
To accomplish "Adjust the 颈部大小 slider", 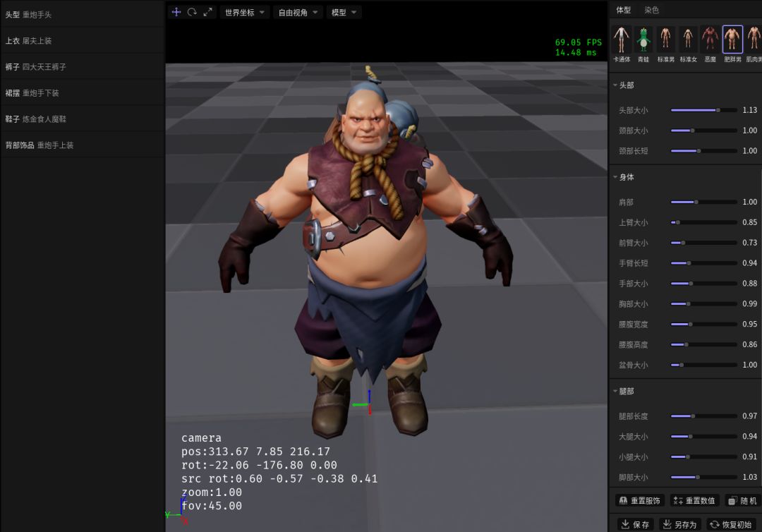I will [x=703, y=131].
